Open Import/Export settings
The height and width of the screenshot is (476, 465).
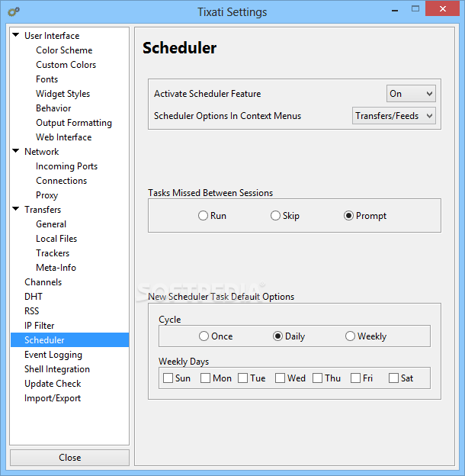[x=53, y=398]
